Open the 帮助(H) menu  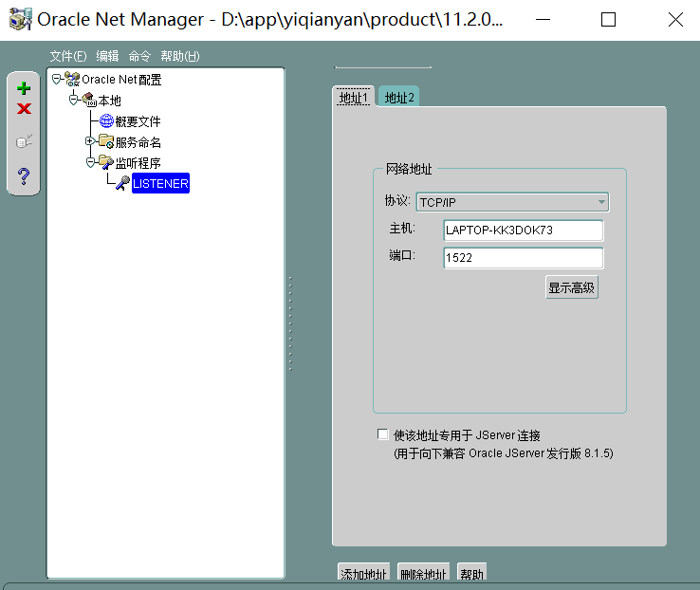tap(180, 56)
